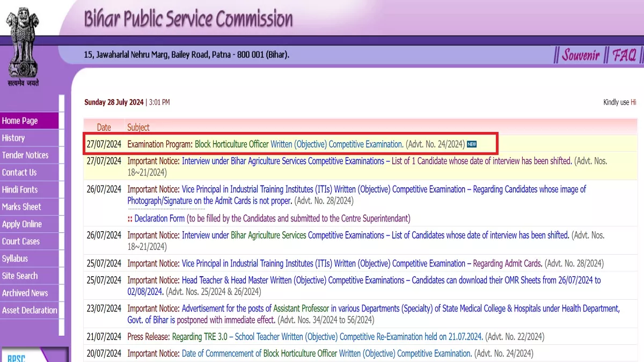
Task: Open Site Search from the left menu
Action: point(29,276)
